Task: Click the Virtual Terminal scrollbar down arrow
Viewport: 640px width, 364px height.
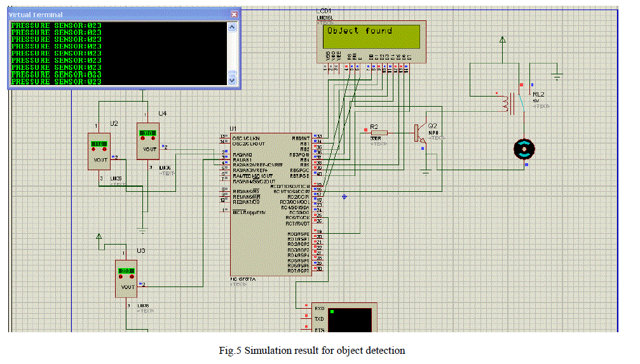Action: click(232, 81)
